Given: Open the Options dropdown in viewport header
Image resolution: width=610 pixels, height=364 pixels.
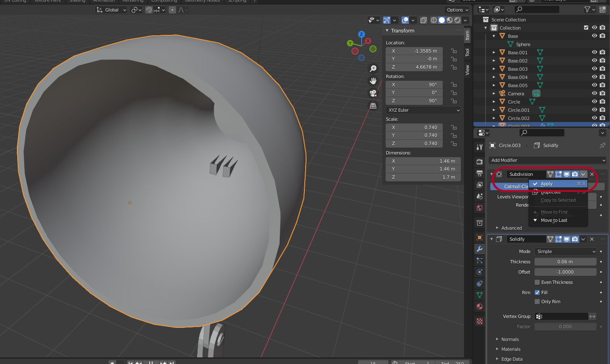Looking at the screenshot, I should pyautogui.click(x=457, y=10).
